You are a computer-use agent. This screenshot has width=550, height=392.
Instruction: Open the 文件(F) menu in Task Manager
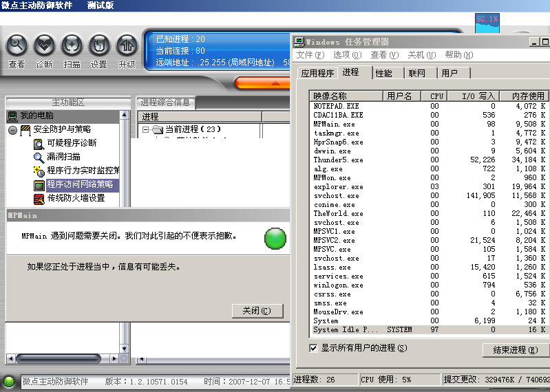[x=310, y=55]
